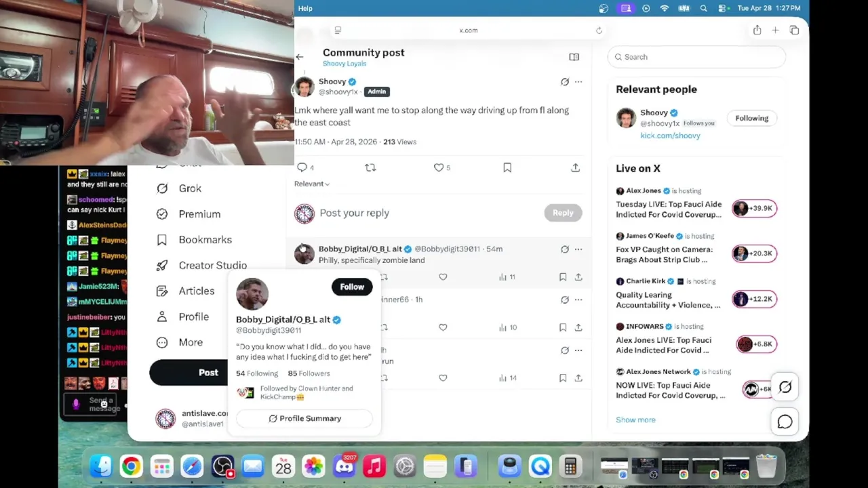Screen dimensions: 868x488
Task: Join Alex Jones live with +39.9K listeners
Action: tap(754, 208)
